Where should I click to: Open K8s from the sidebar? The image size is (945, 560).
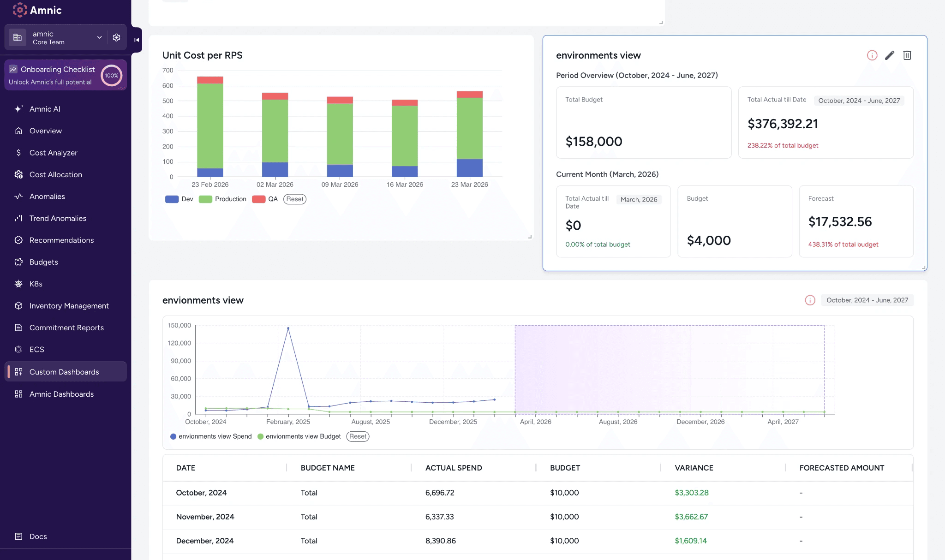tap(36, 284)
